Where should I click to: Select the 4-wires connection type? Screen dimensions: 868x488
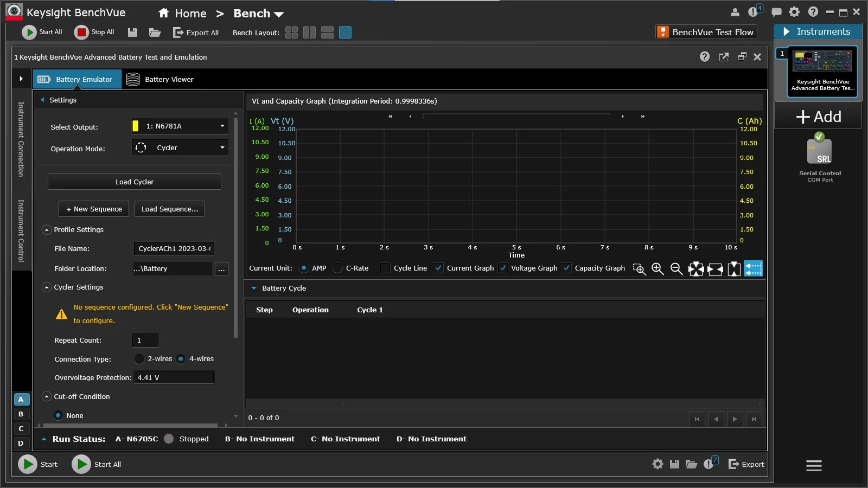181,358
